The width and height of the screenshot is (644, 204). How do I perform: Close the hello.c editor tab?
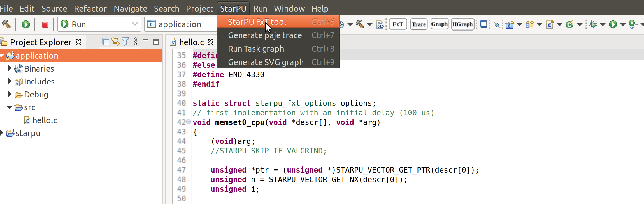pos(211,42)
